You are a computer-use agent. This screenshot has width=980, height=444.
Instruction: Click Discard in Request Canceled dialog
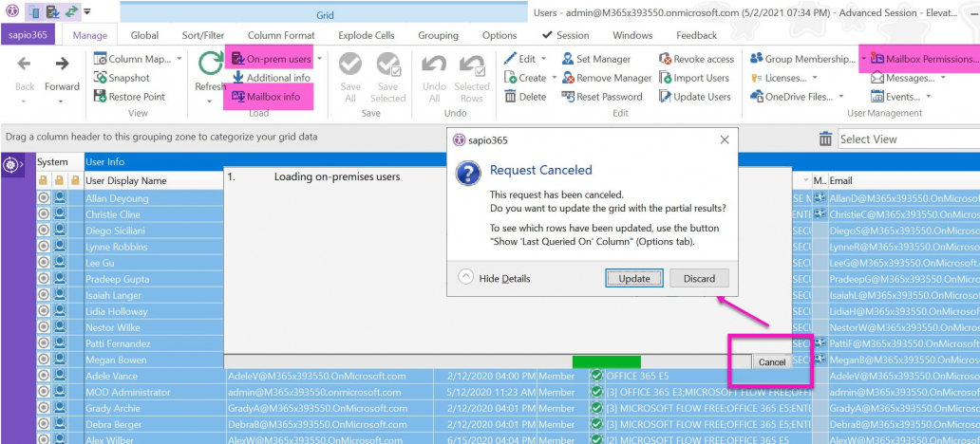point(699,279)
